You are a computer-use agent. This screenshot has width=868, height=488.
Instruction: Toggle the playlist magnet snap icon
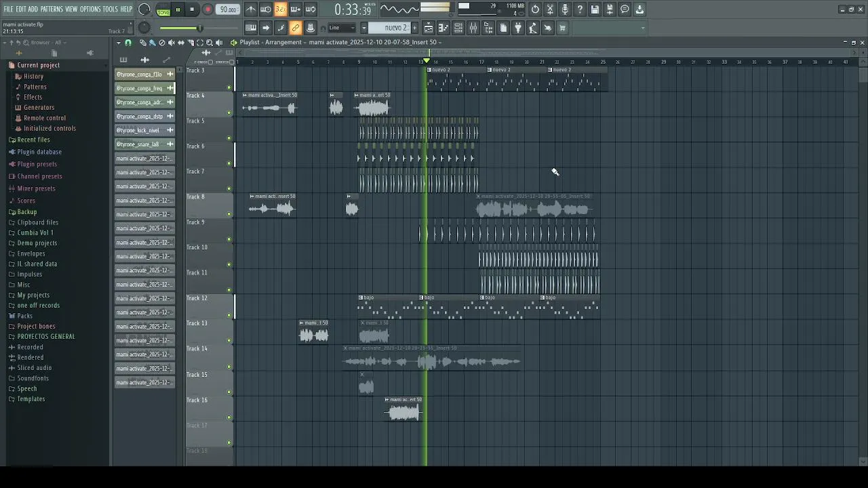tap(129, 43)
